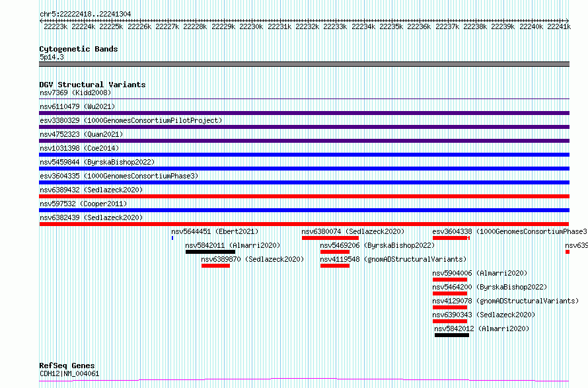Click the 22241k ruler tick
This screenshot has height=388, width=588.
tap(559, 26)
